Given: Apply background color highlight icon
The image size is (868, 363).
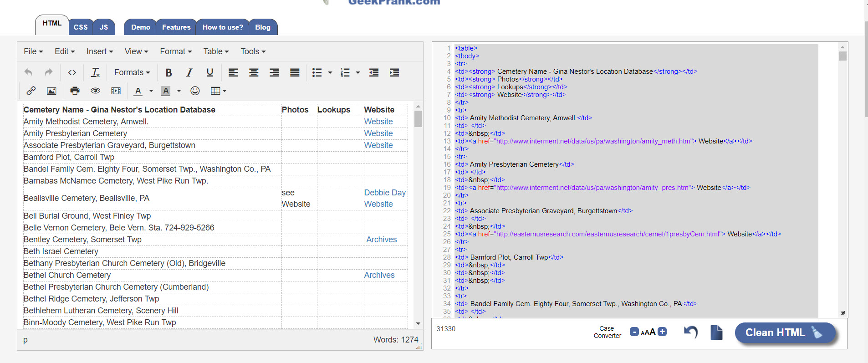Looking at the screenshot, I should click(x=166, y=91).
